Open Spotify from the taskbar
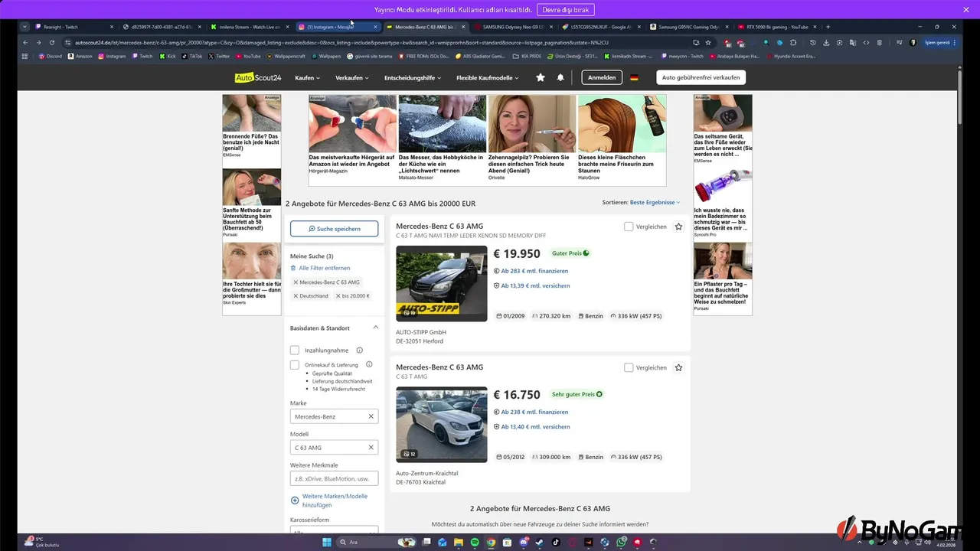This screenshot has width=980, height=551. click(475, 542)
